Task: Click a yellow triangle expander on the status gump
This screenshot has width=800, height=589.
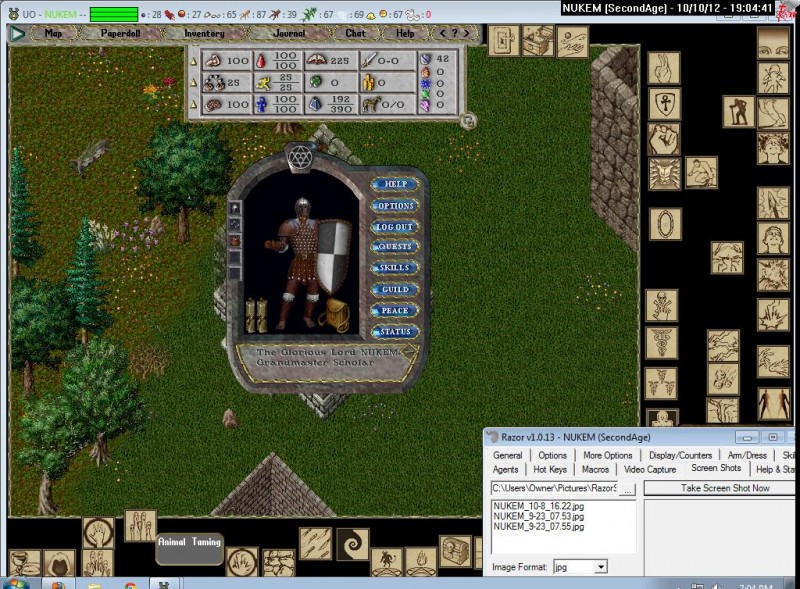Action: (x=194, y=62)
